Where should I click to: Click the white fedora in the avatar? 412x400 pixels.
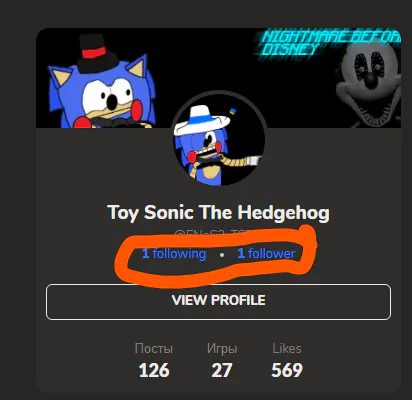point(201,120)
